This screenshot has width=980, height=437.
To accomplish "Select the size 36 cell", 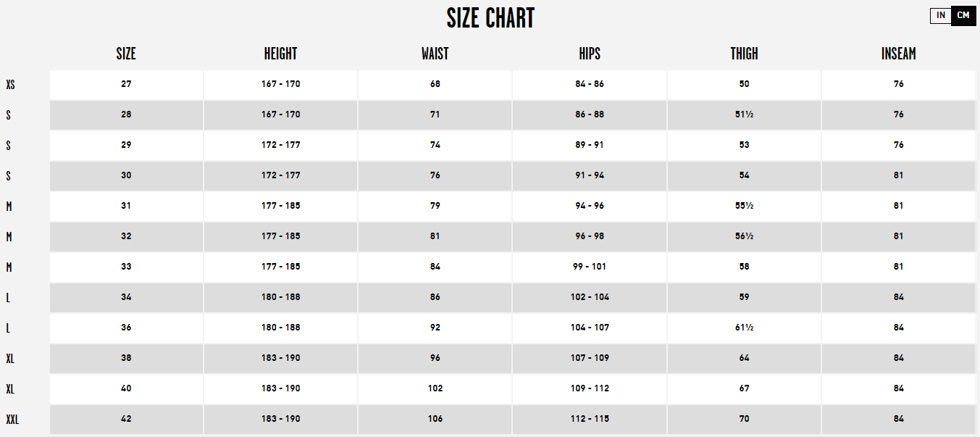I will click(126, 328).
